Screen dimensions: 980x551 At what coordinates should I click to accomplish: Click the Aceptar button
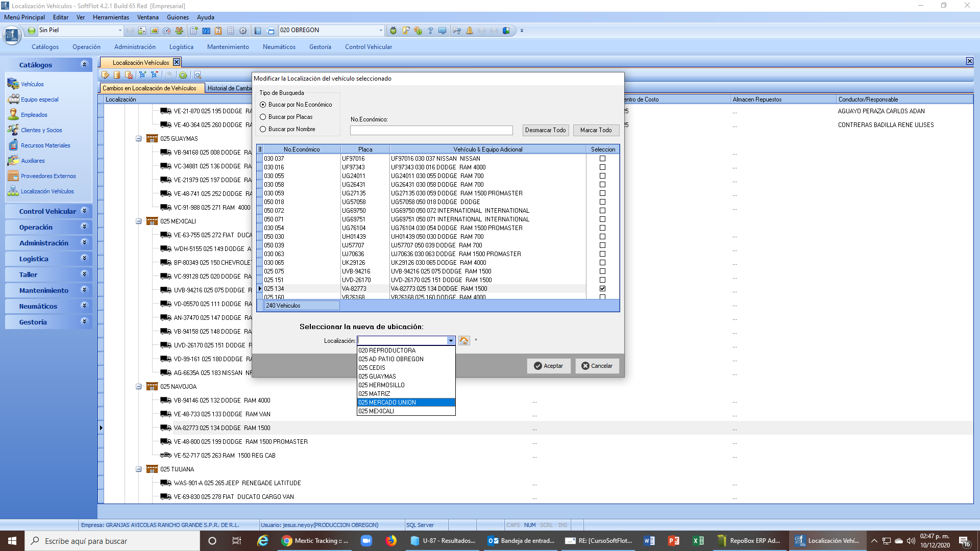pos(548,366)
